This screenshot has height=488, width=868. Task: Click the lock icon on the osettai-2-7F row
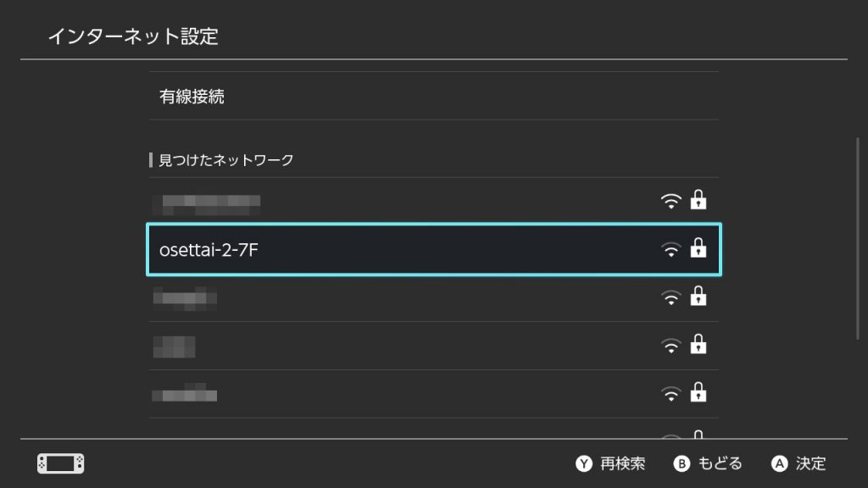click(698, 248)
